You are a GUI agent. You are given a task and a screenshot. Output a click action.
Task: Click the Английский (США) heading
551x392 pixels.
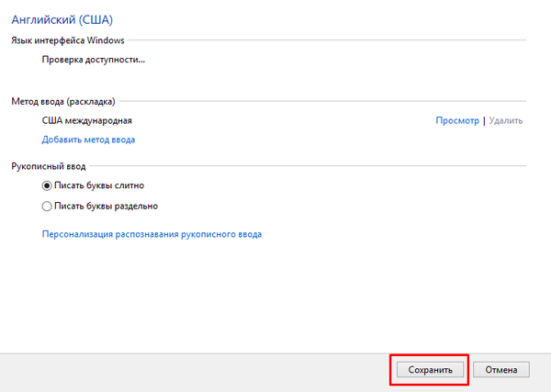[62, 19]
